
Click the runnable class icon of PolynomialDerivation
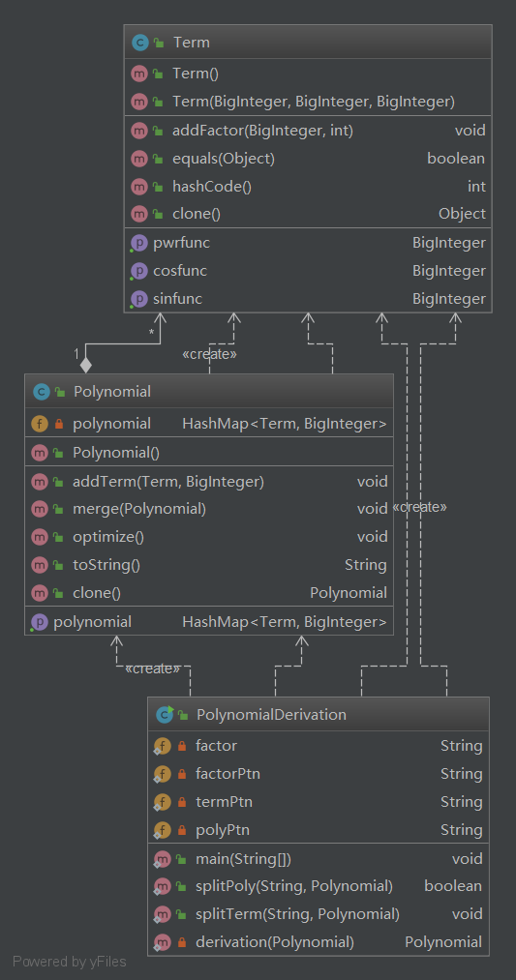coord(166,714)
